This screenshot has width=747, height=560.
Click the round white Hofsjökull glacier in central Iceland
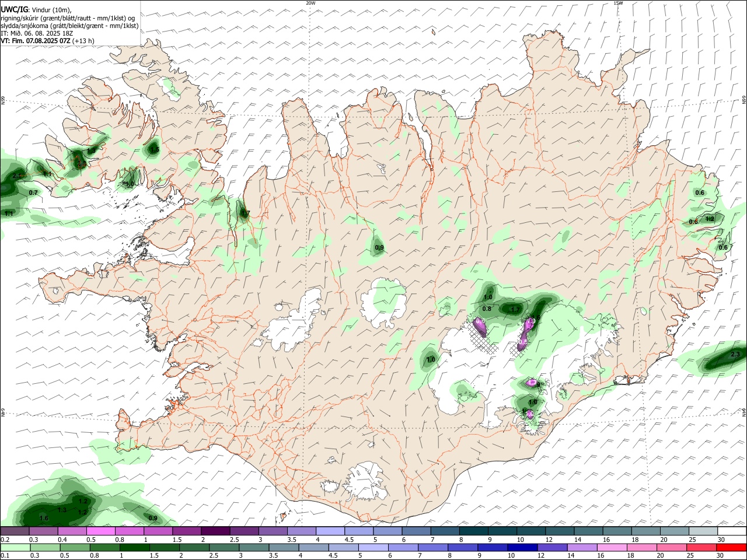click(383, 303)
